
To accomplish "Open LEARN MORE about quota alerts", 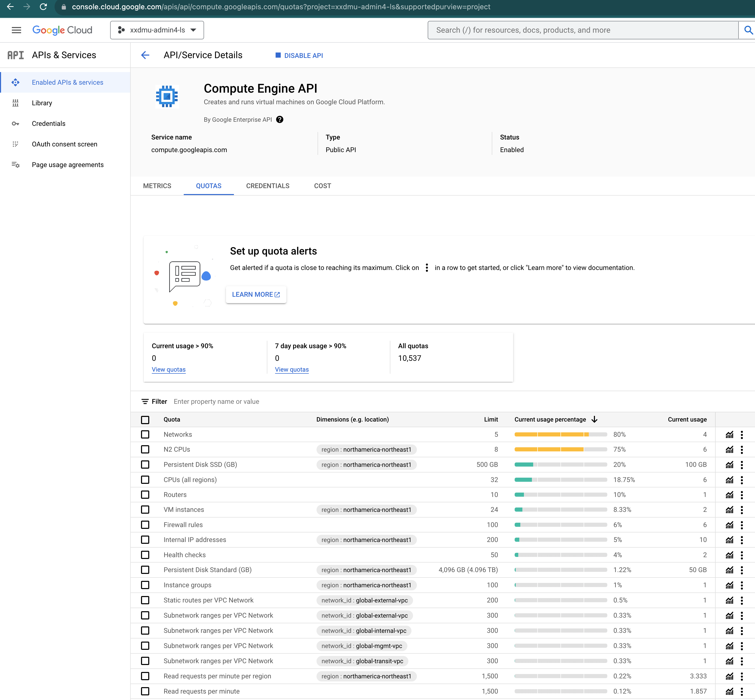I will tap(256, 294).
